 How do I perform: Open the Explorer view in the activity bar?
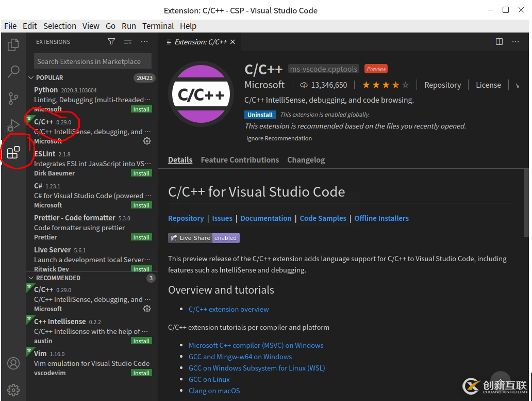click(x=13, y=44)
